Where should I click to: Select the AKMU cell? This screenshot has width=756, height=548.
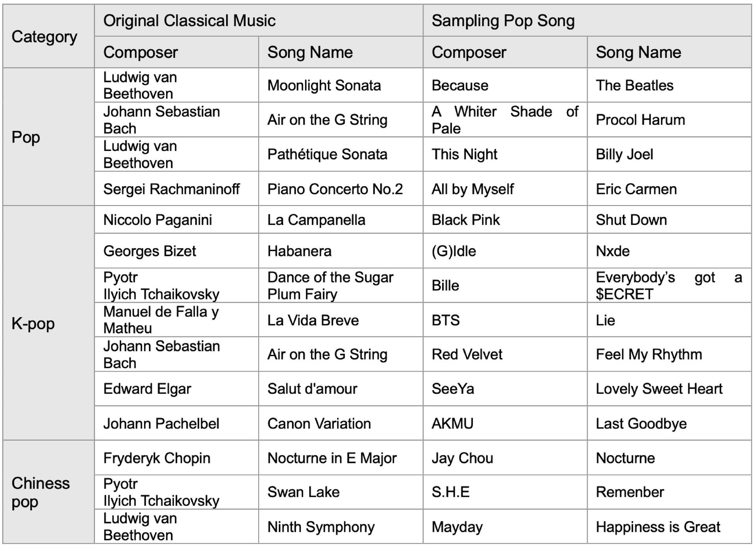[x=505, y=424]
